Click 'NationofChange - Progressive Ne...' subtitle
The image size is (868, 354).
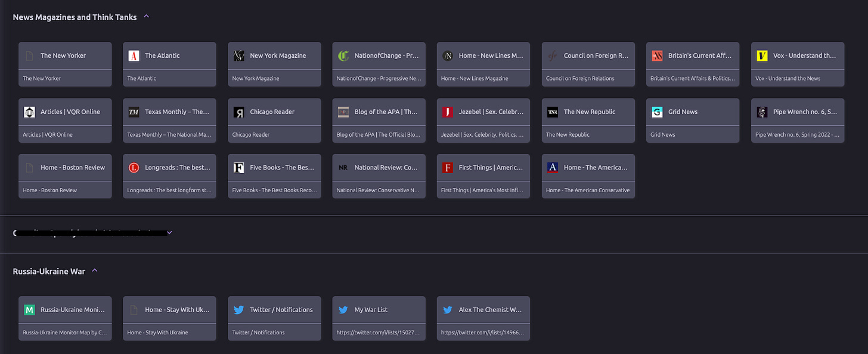pos(379,78)
